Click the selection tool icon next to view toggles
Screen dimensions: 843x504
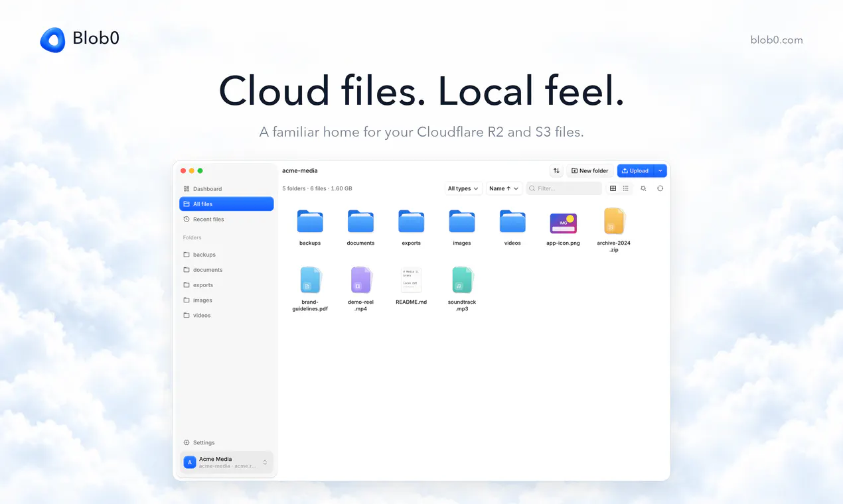point(643,188)
